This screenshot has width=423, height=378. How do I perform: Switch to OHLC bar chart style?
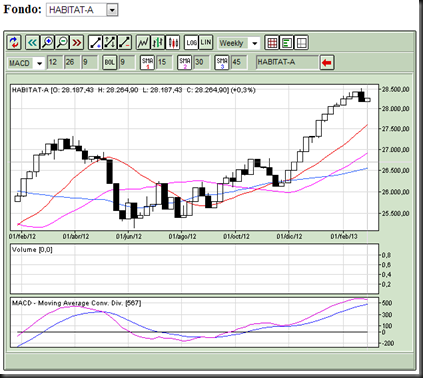coord(158,43)
